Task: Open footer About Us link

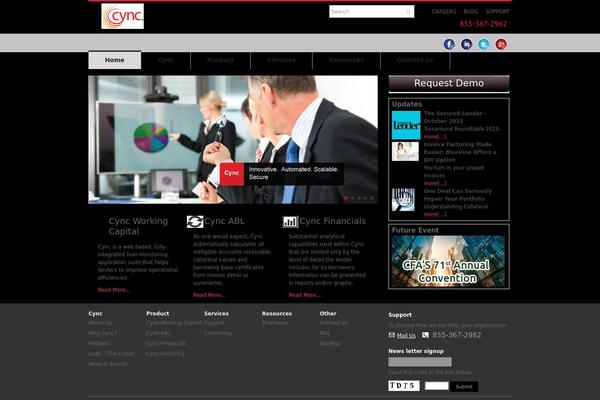Action: point(100,323)
